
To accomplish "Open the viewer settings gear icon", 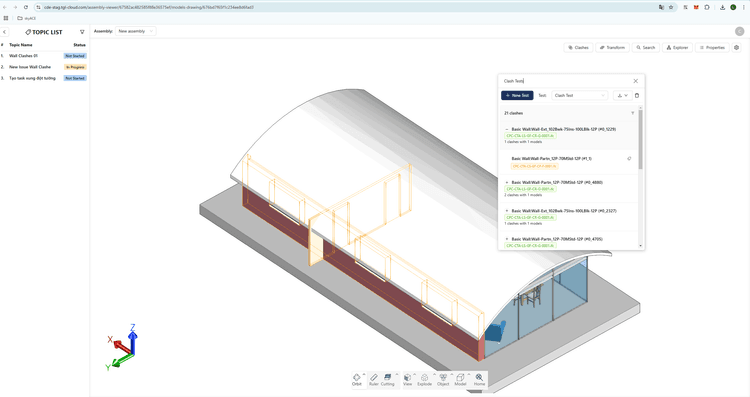I will point(737,47).
